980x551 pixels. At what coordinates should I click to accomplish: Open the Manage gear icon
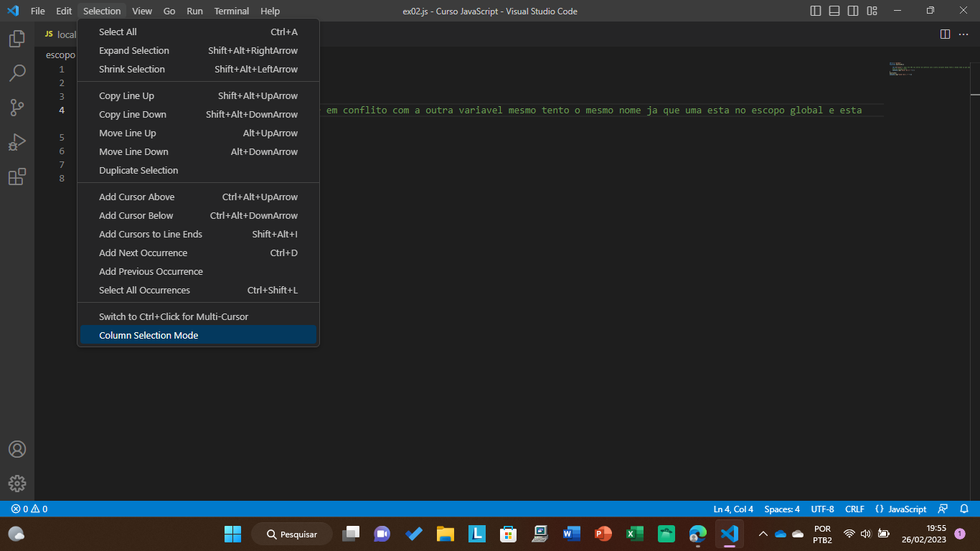(x=17, y=484)
